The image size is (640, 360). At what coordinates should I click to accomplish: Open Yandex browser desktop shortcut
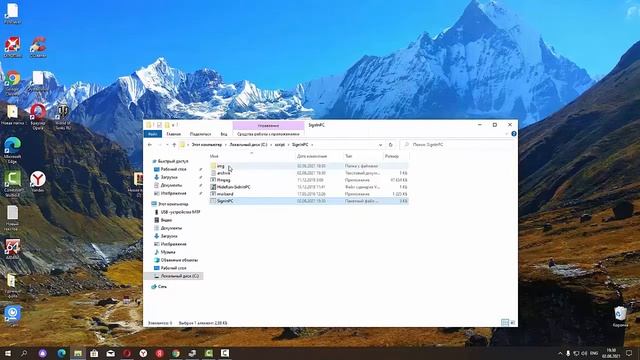(x=38, y=181)
